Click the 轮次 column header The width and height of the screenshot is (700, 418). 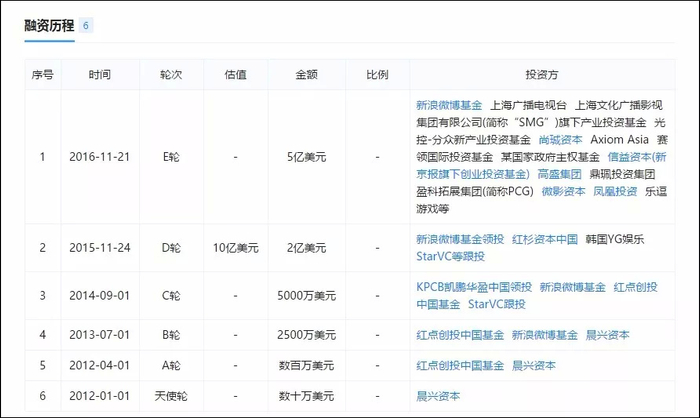(x=171, y=75)
